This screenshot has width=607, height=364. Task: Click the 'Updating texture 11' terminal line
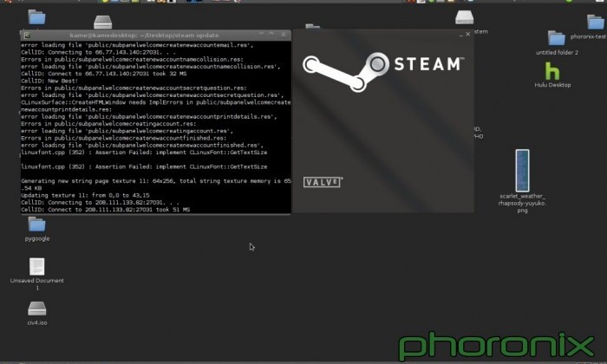85,195
